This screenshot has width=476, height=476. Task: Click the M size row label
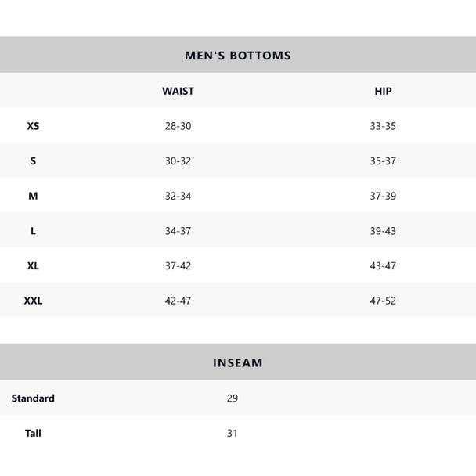tap(33, 196)
